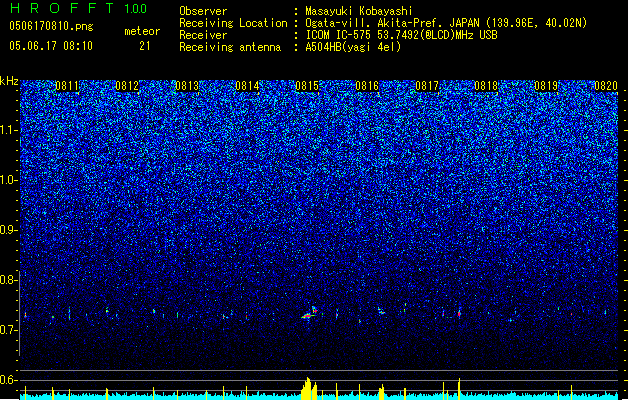629x400 pixels.
Task: Click the 0813 time marker
Action: pos(187,86)
